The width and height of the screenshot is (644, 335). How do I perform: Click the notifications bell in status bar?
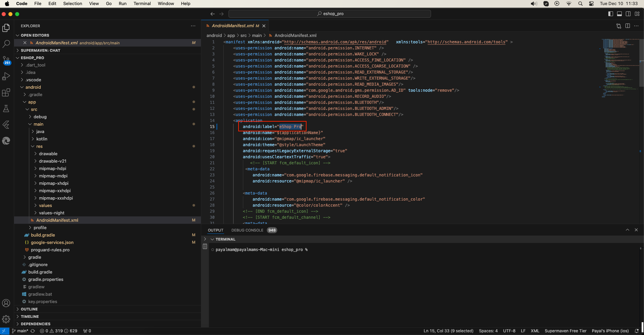point(637,331)
